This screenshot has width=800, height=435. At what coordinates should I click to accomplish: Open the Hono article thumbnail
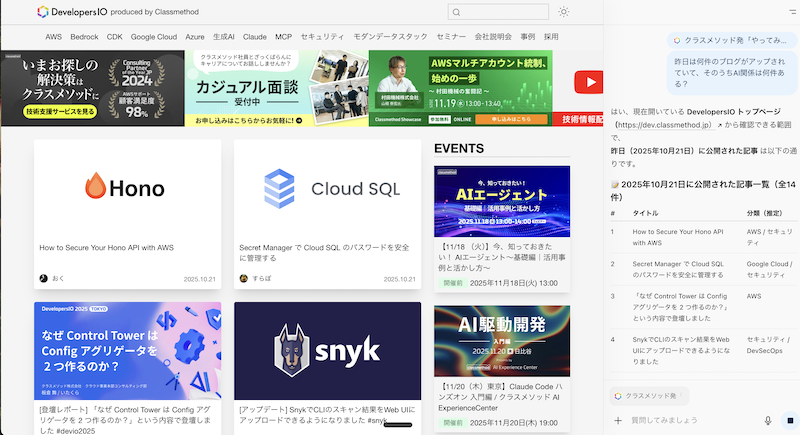[125, 188]
